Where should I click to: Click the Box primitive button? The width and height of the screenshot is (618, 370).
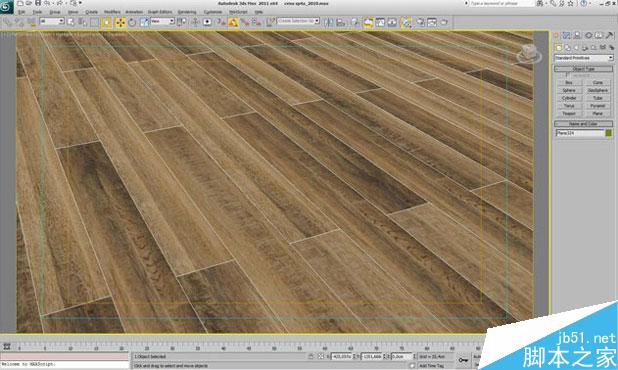pos(569,83)
